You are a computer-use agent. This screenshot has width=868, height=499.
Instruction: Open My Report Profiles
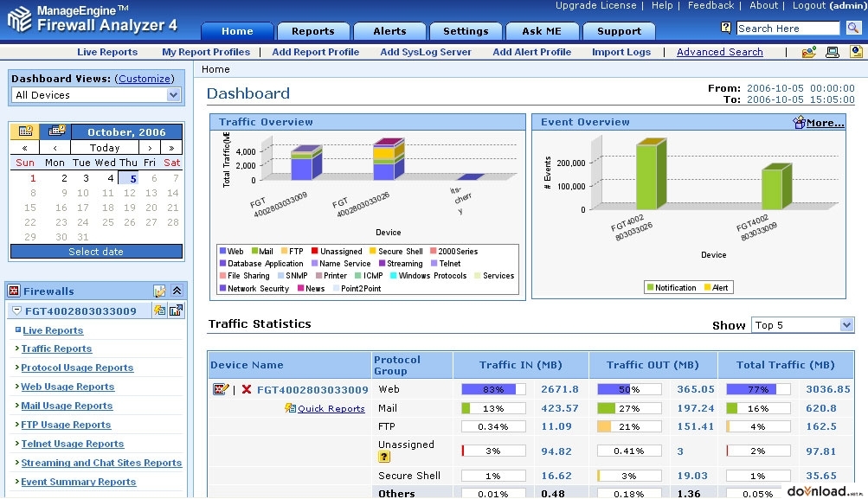coord(206,52)
